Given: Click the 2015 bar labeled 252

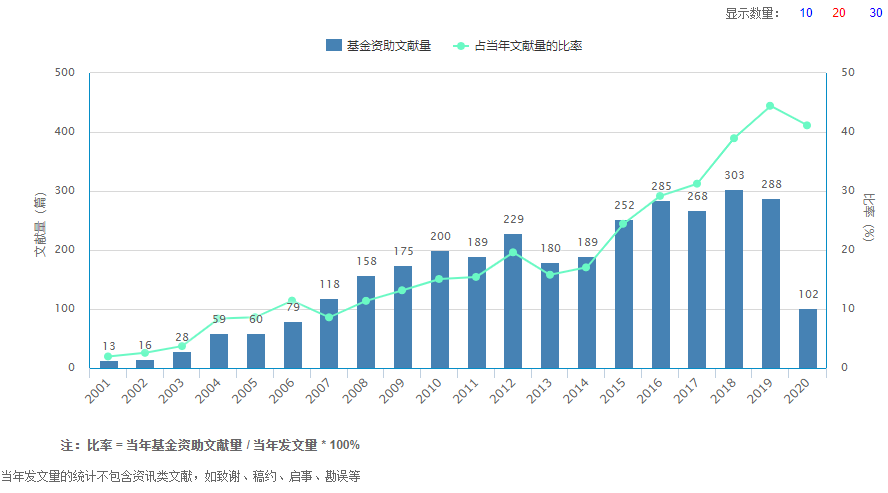Looking at the screenshot, I should 623,294.
